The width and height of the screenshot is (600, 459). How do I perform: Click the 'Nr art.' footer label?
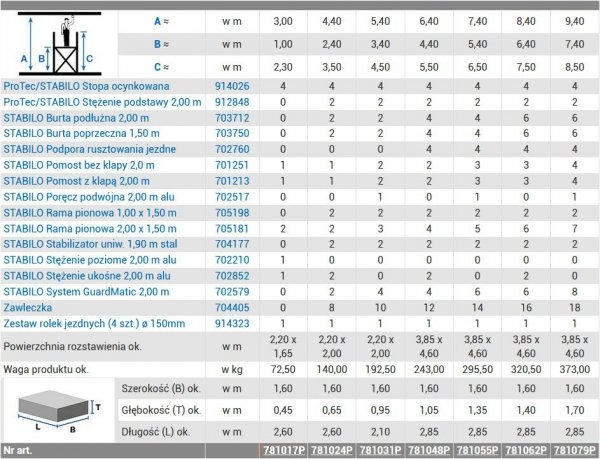tap(18, 451)
